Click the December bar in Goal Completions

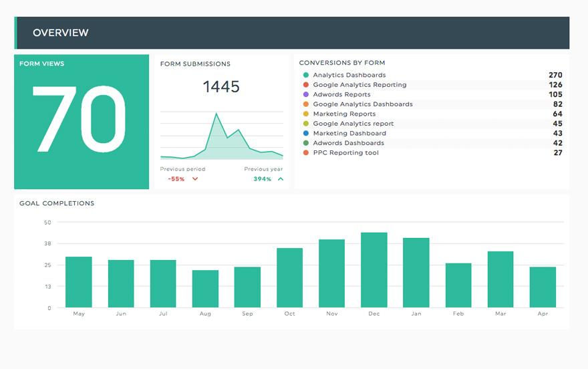374,270
